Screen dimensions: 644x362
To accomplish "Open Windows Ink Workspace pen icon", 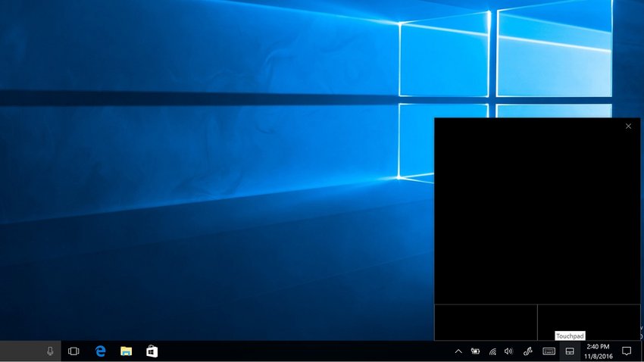I will [x=528, y=351].
